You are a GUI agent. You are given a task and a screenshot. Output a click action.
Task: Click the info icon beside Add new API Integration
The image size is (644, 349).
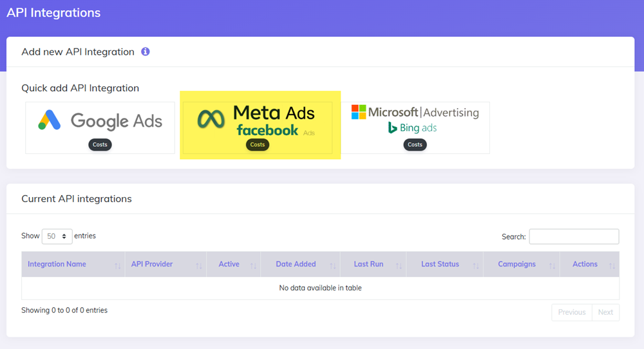click(x=146, y=52)
